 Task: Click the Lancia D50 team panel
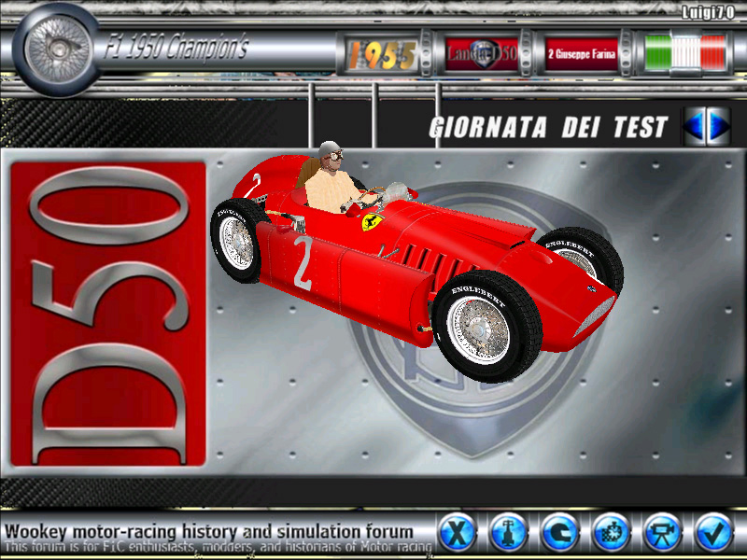tap(481, 54)
